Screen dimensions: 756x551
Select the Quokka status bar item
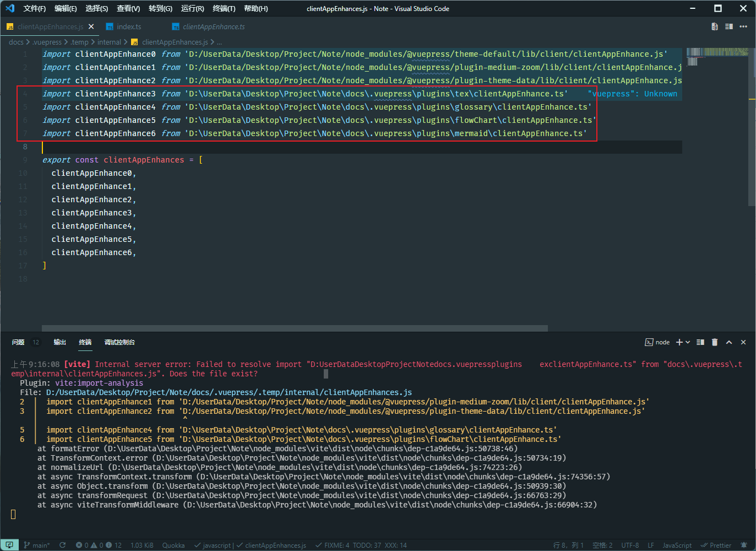(x=173, y=545)
